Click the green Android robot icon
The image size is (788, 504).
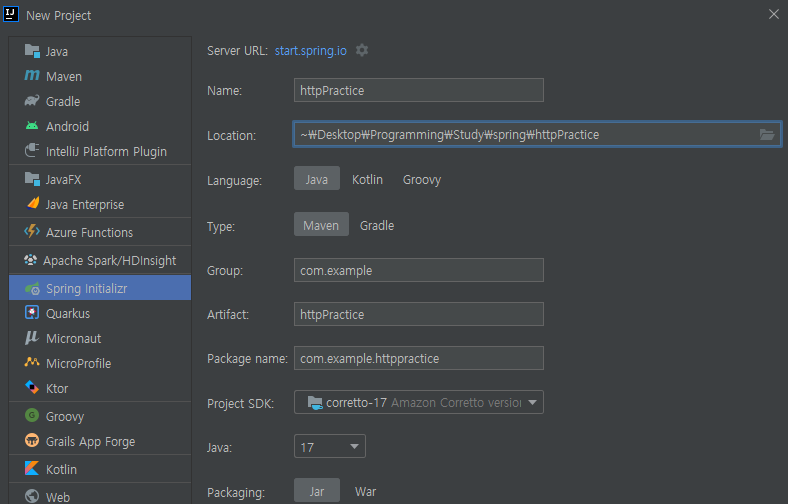pos(32,126)
